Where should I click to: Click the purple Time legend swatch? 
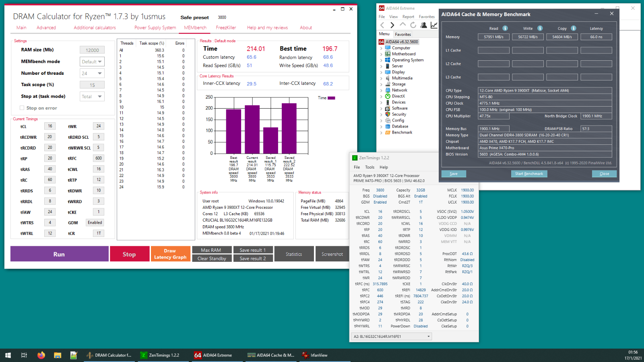click(331, 98)
